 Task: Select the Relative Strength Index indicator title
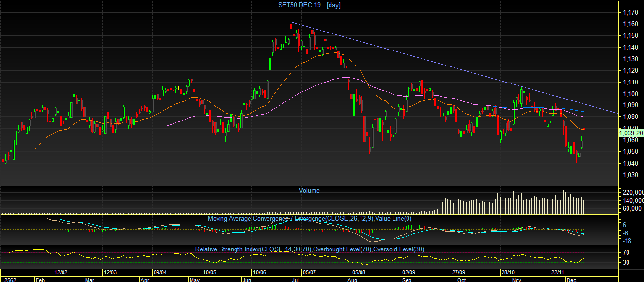point(310,249)
